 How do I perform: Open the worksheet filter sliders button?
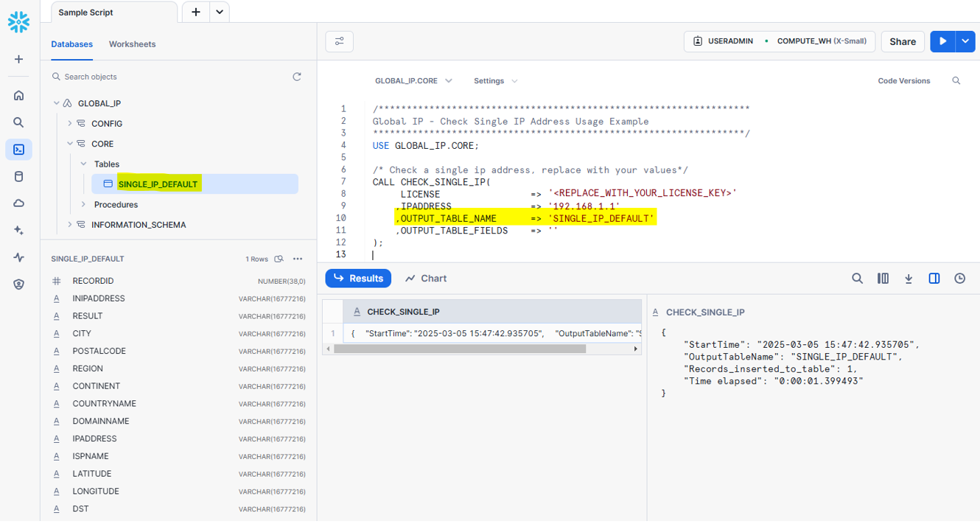coord(340,41)
